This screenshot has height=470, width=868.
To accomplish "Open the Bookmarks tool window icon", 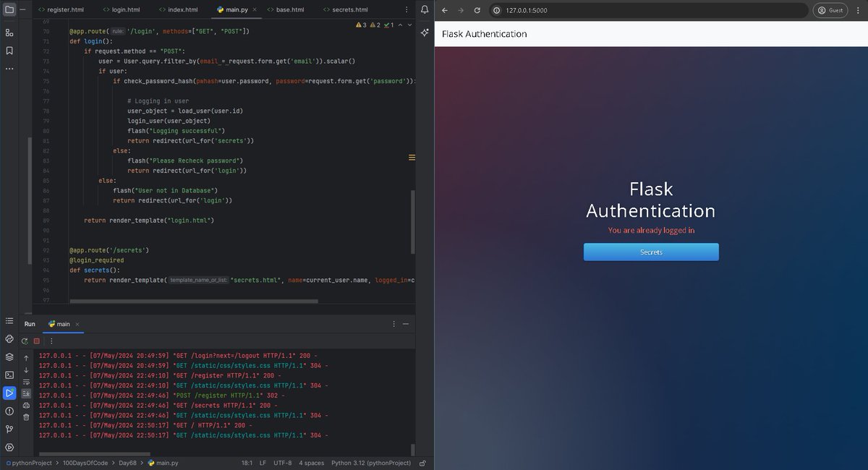I will [x=9, y=51].
